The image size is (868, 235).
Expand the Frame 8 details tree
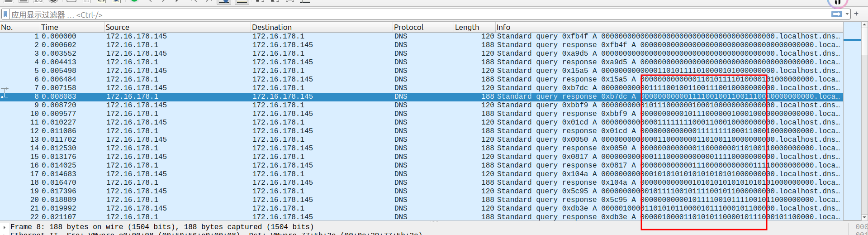point(5,227)
